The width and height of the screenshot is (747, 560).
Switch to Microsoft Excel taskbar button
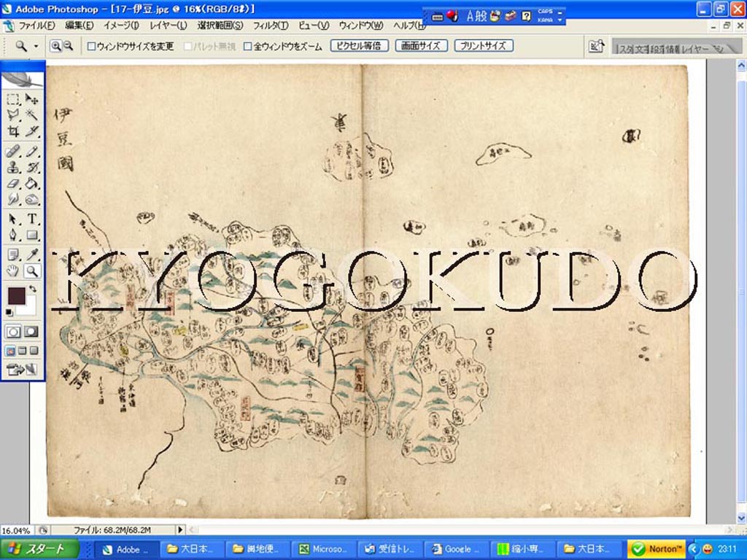322,549
